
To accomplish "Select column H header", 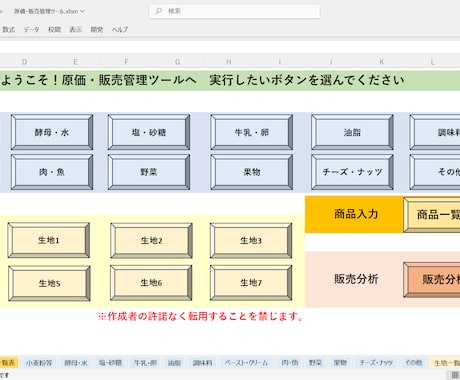I will (229, 62).
